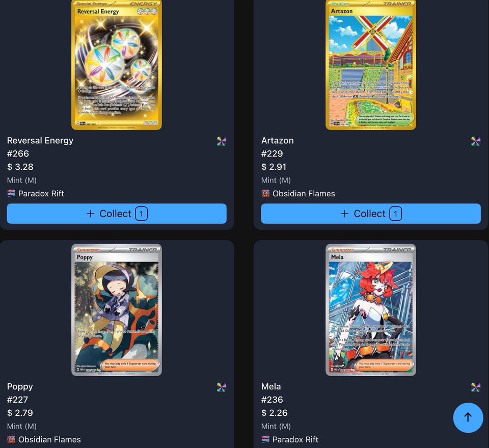Click the Obsidian Flames set logo under Artazon

pyautogui.click(x=265, y=193)
